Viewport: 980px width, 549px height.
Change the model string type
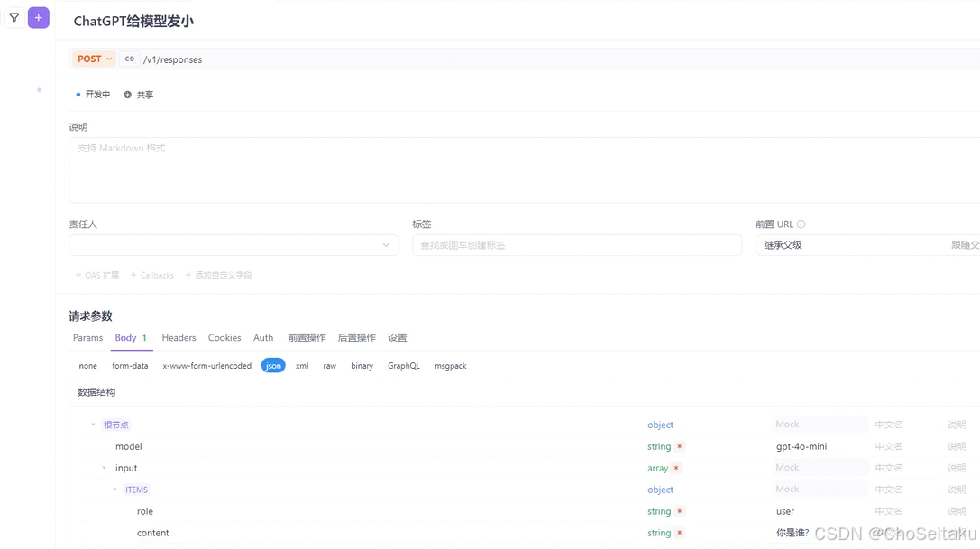[x=659, y=446]
